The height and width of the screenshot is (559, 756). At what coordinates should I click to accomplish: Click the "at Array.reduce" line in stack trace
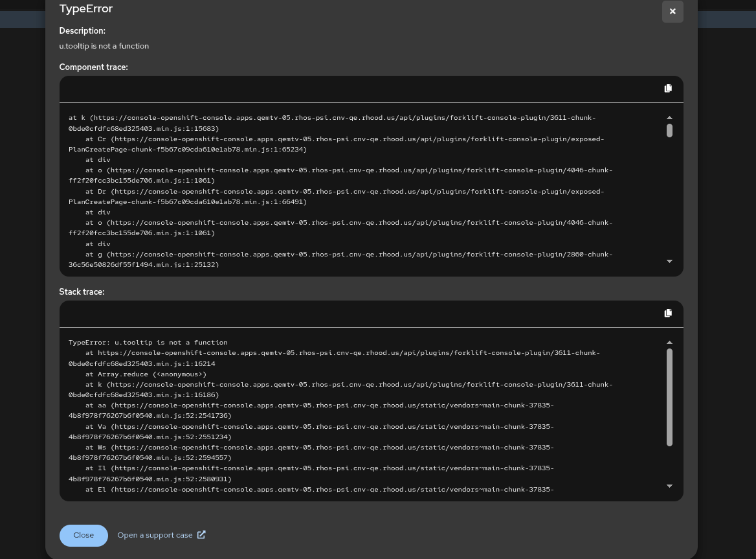click(146, 374)
